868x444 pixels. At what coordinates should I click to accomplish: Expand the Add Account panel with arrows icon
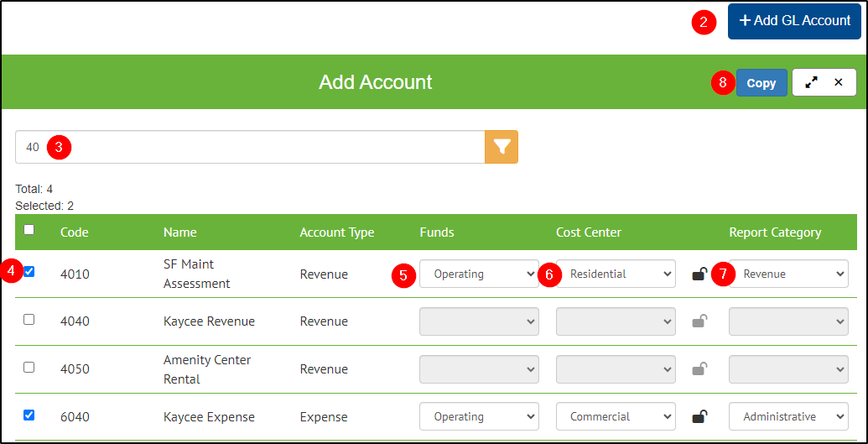pos(812,82)
